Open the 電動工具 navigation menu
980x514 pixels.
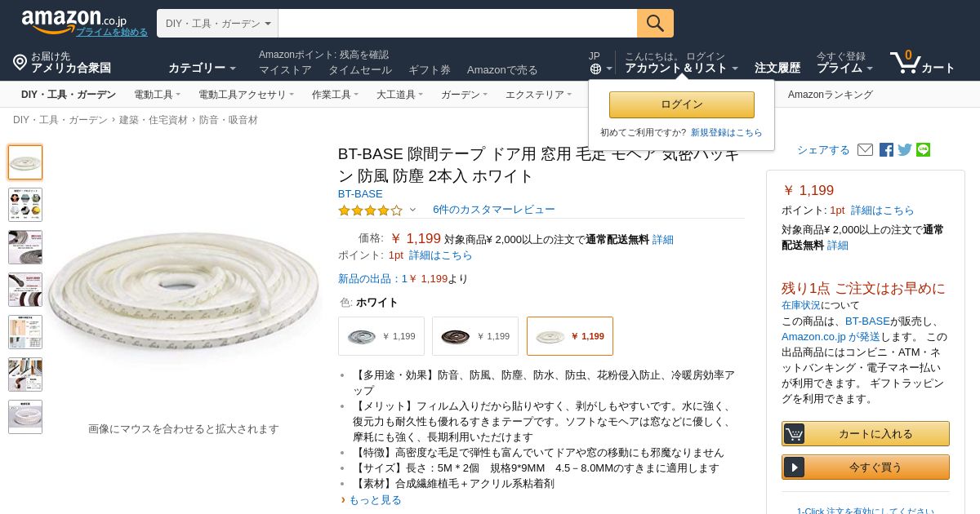coord(157,95)
